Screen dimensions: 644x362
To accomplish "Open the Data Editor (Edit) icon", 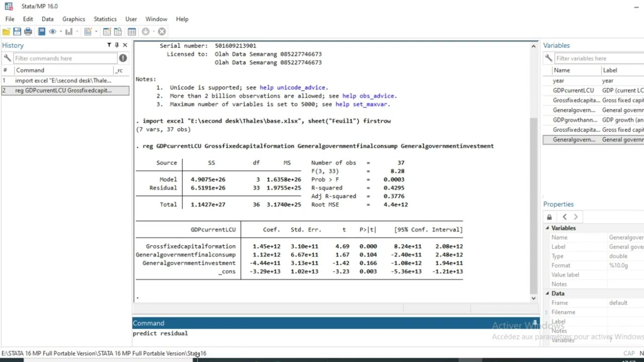I will pyautogui.click(x=107, y=32).
